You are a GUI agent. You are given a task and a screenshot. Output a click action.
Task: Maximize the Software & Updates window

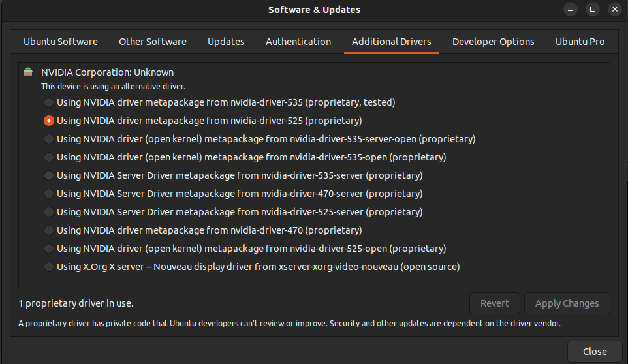point(593,10)
